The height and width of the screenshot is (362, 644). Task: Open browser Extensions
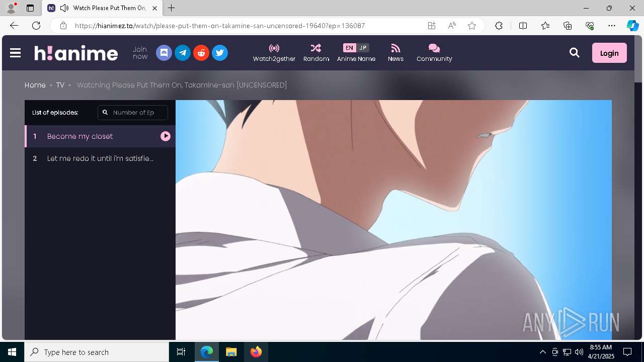[499, 26]
